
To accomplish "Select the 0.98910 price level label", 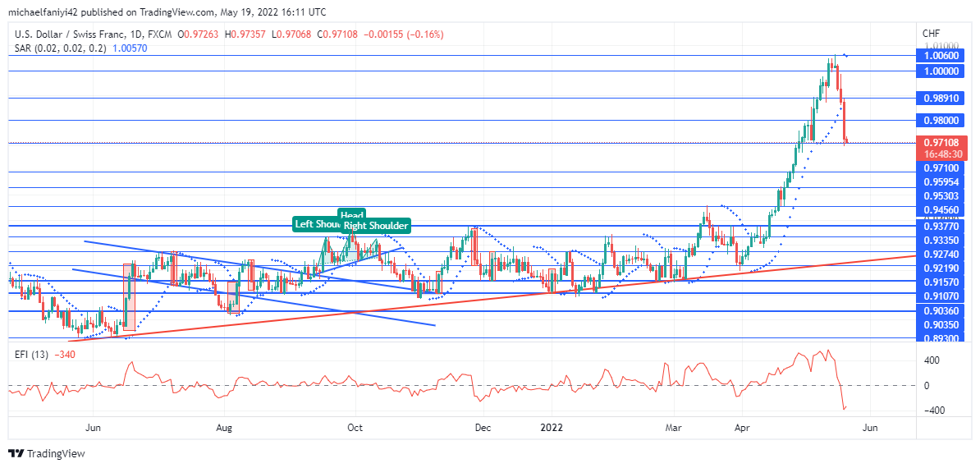I will click(941, 98).
